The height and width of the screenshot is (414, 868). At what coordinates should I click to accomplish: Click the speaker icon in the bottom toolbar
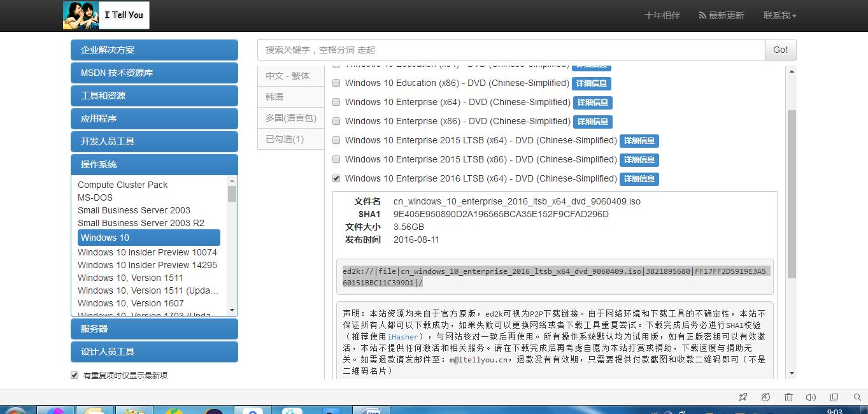[x=811, y=397]
